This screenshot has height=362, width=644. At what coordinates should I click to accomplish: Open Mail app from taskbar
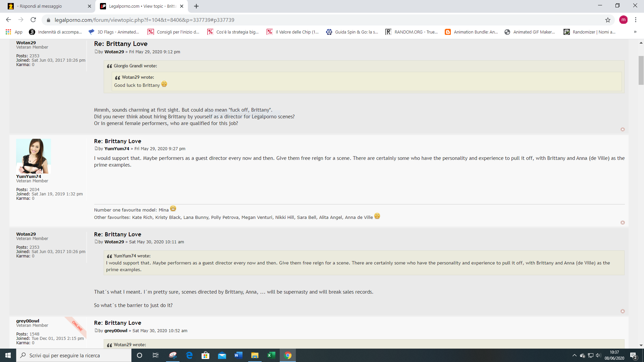pos(222,355)
